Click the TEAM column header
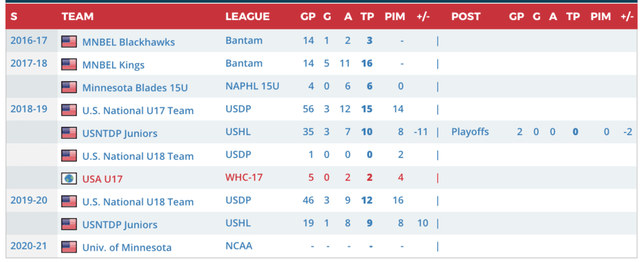The image size is (644, 262). [77, 17]
